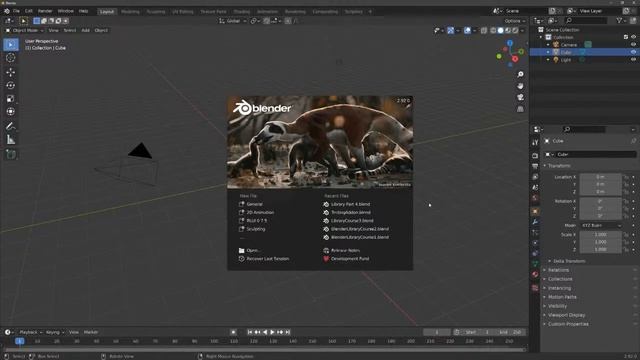The image size is (640, 360).
Task: Activate the Scale tool
Action: click(x=11, y=98)
